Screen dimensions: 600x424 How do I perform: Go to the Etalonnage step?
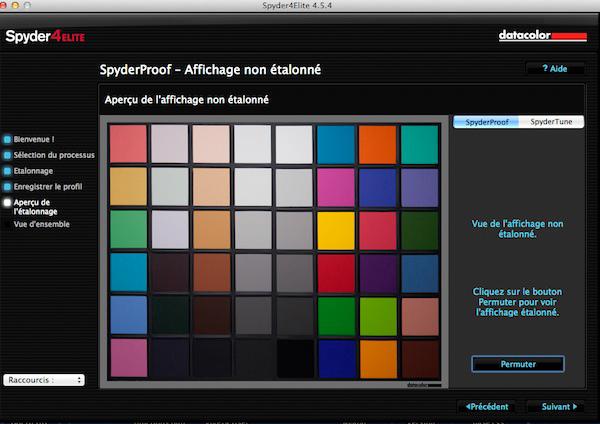click(34, 171)
